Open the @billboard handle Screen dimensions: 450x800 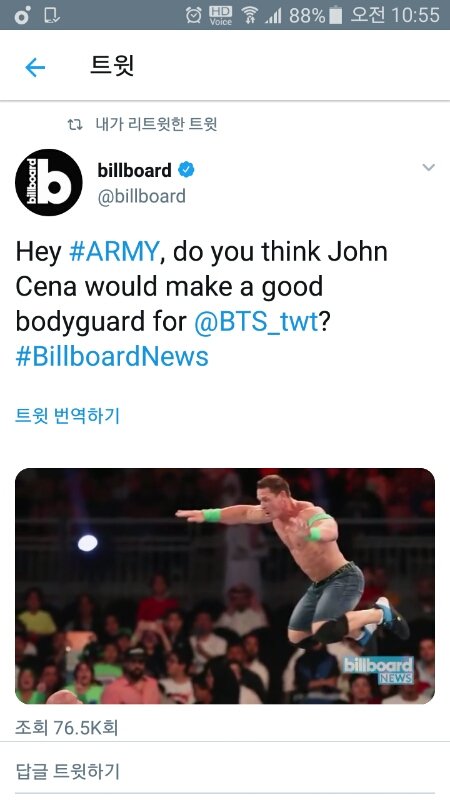141,196
